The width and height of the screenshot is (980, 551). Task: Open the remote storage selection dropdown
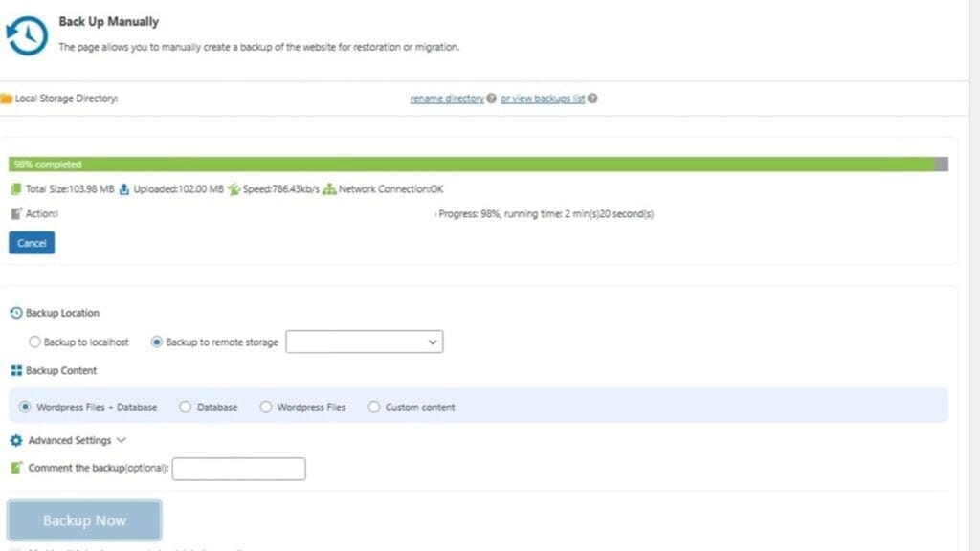coord(364,342)
